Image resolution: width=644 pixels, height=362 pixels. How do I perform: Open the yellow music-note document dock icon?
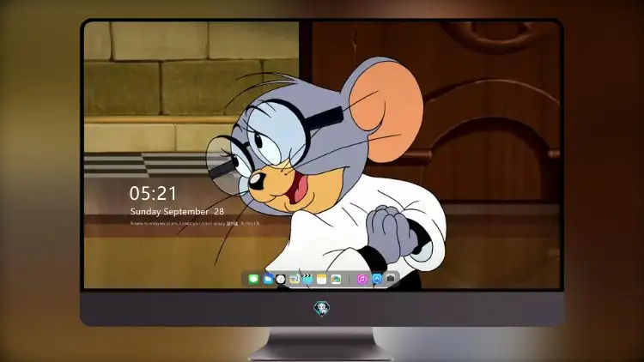point(295,279)
